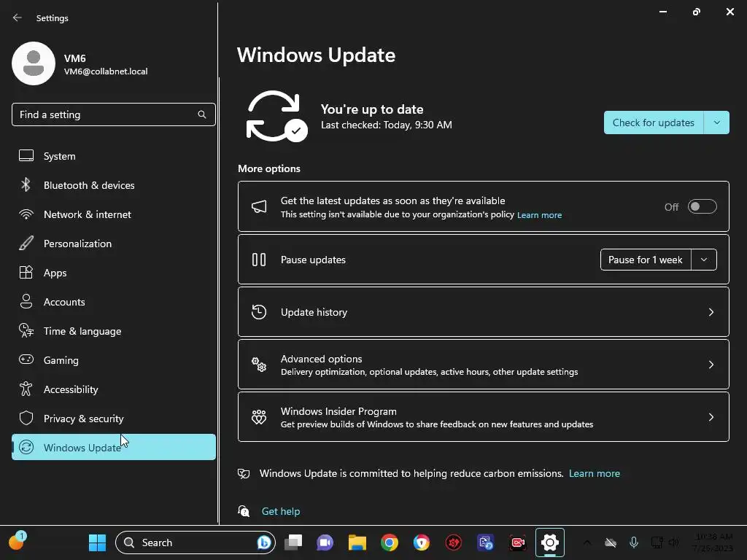
Task: Select Privacy & security in sidebar
Action: pos(113,419)
